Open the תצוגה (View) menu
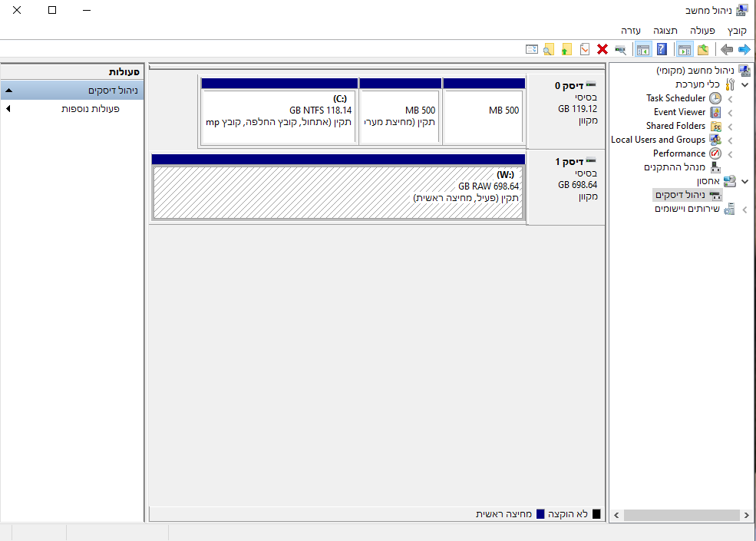 (x=665, y=31)
